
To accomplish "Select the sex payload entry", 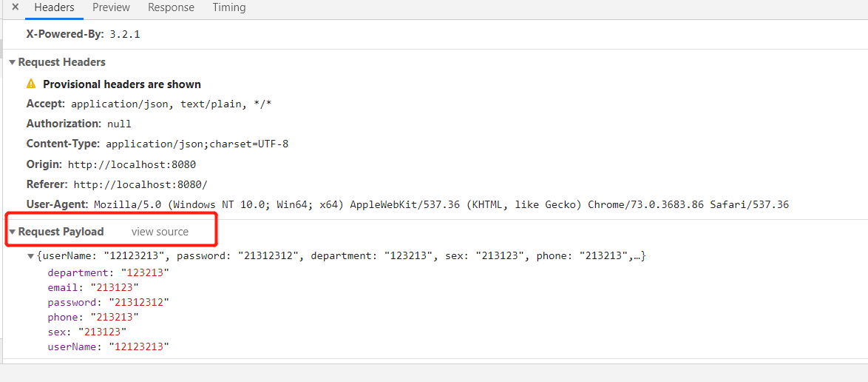I will (x=87, y=332).
